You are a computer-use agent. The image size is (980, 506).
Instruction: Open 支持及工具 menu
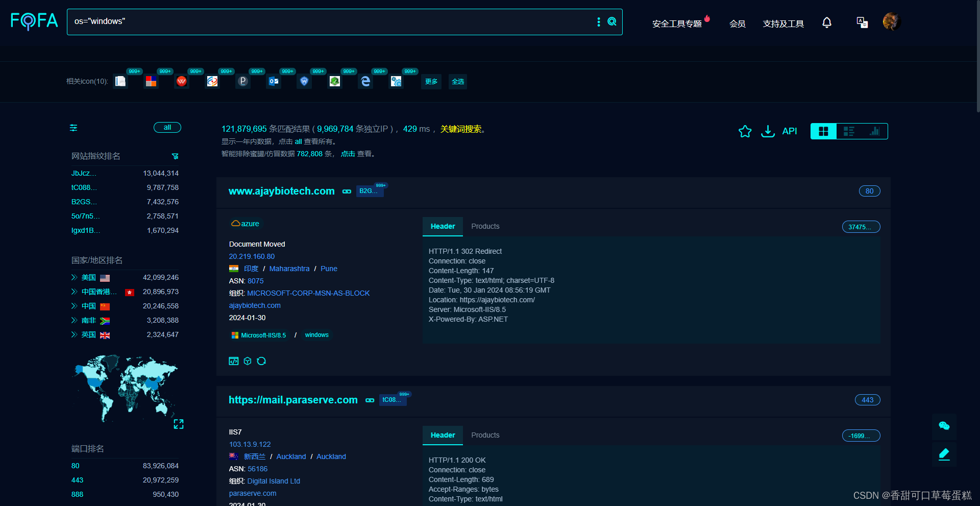click(x=783, y=23)
